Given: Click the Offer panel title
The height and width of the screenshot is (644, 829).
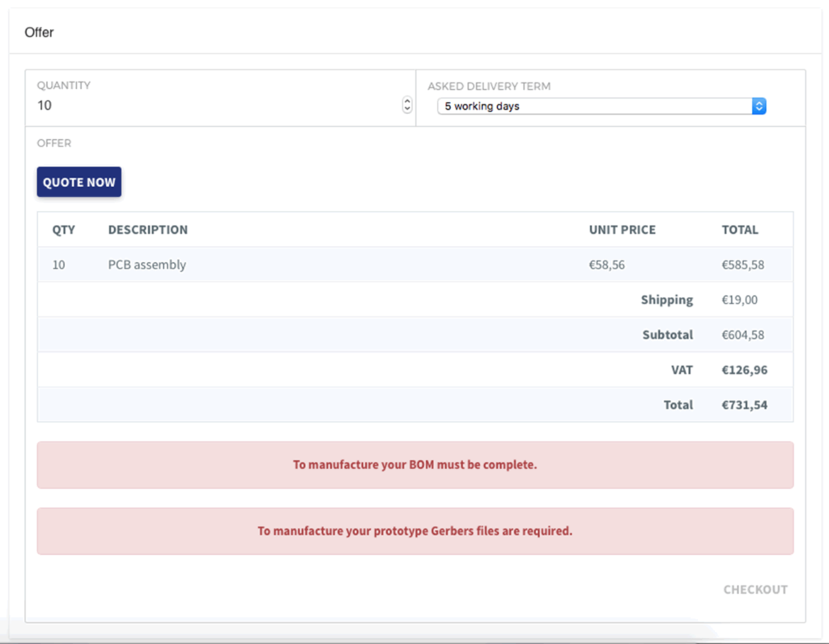Looking at the screenshot, I should (39, 33).
